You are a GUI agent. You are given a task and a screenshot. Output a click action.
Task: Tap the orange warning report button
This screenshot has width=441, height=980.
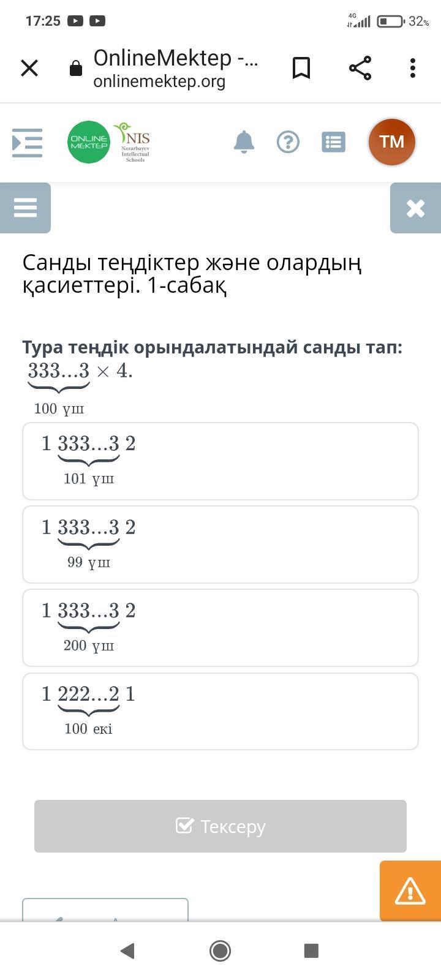pos(410,891)
